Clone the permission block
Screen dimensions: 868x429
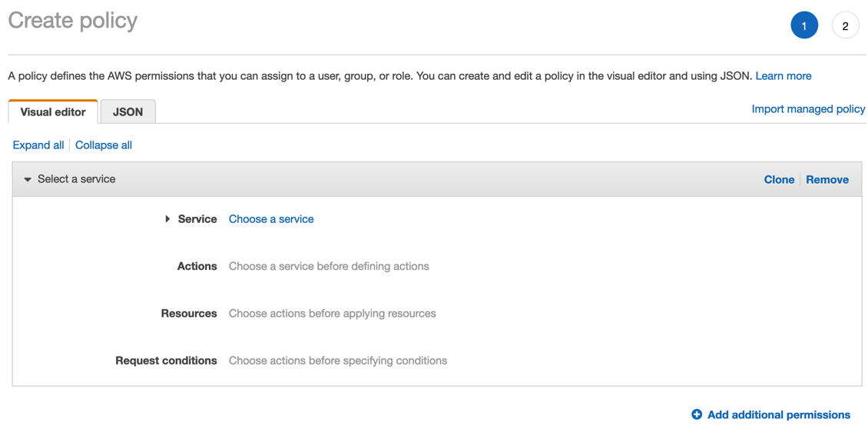coord(779,180)
